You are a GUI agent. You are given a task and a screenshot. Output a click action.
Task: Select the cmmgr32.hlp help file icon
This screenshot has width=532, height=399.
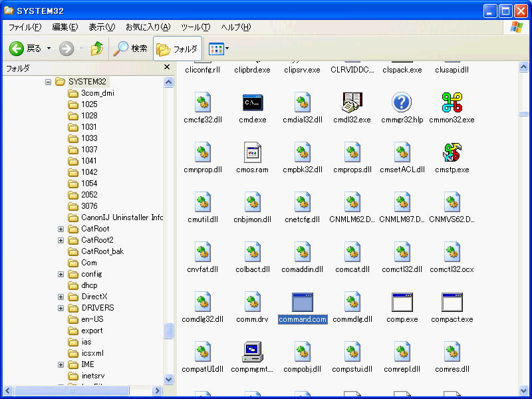pyautogui.click(x=402, y=102)
